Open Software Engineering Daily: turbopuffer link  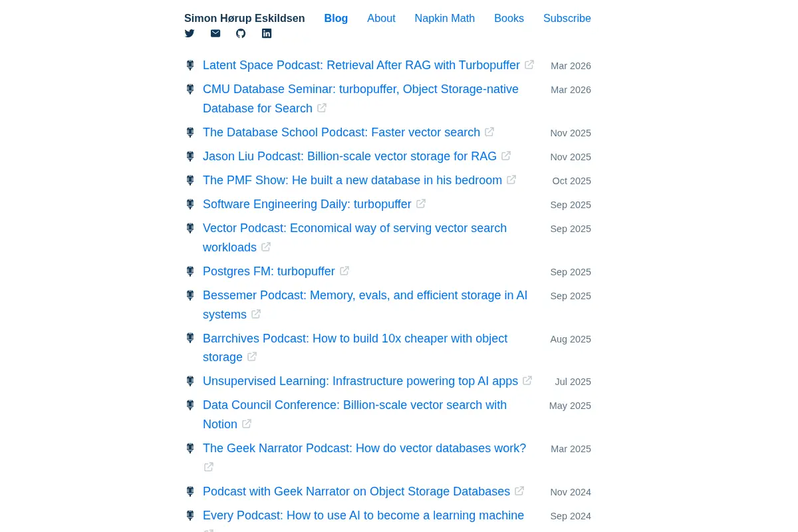pos(307,204)
